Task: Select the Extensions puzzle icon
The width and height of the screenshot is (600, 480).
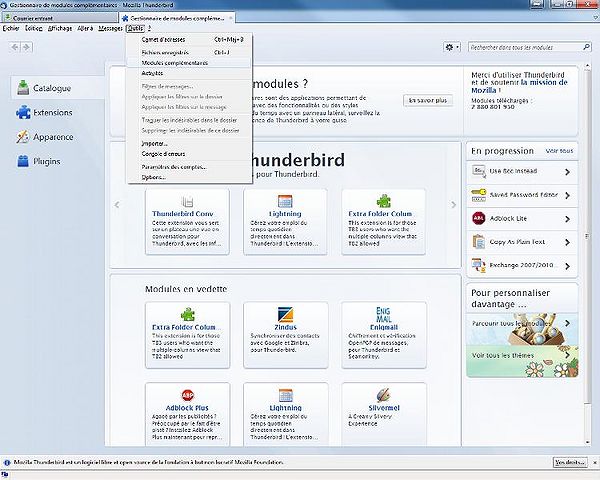Action: [23, 112]
